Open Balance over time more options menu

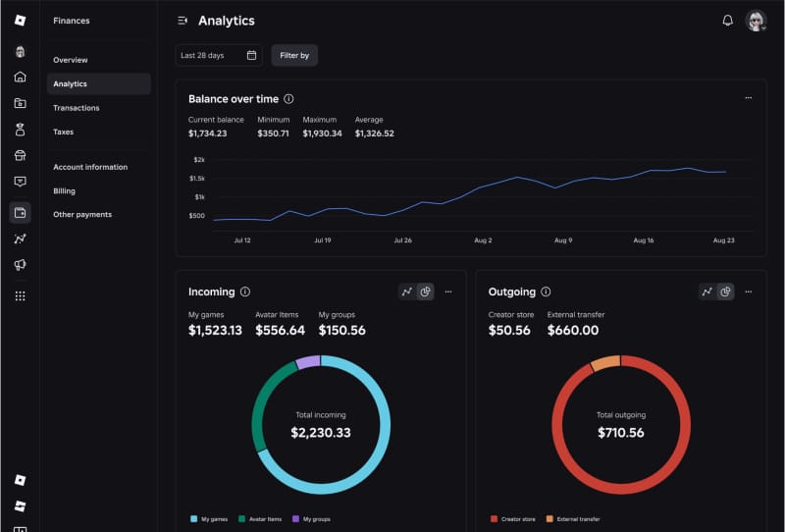749,98
